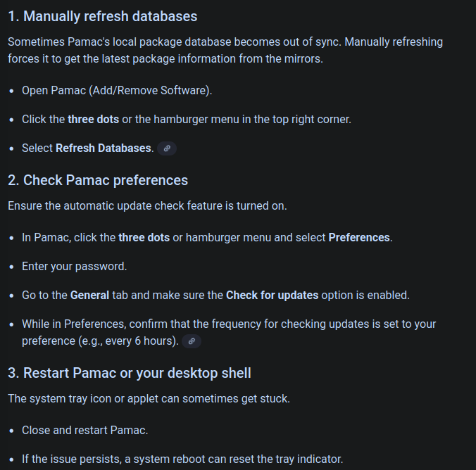This screenshot has height=470, width=476.
Task: Click the 'Restart Pamac or your desktop shell' heading
Action: click(130, 373)
